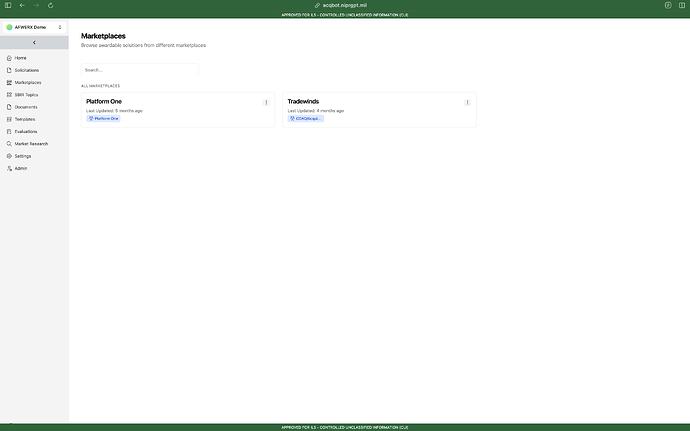Click the Templates icon
The image size is (690, 431).
pos(9,119)
